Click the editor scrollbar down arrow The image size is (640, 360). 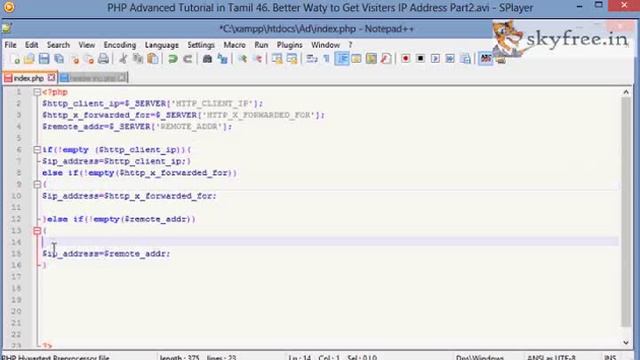(626, 342)
